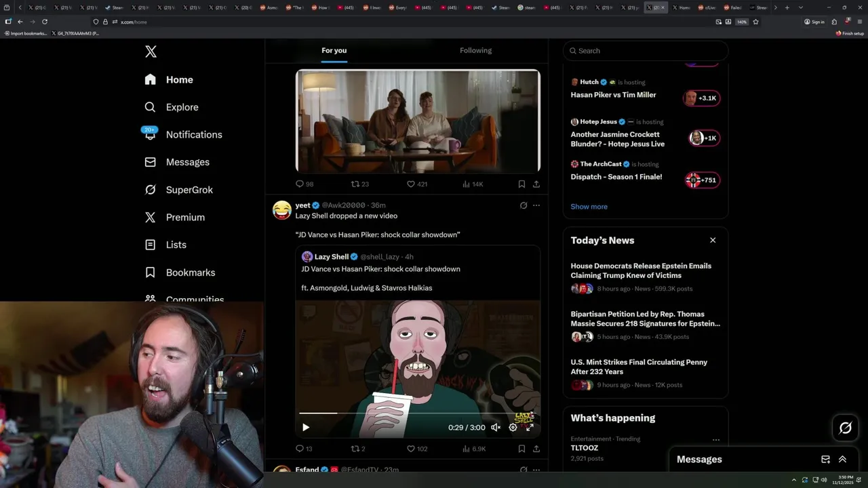The height and width of the screenshot is (488, 868).
Task: Open Lists in the sidebar
Action: (x=166, y=245)
